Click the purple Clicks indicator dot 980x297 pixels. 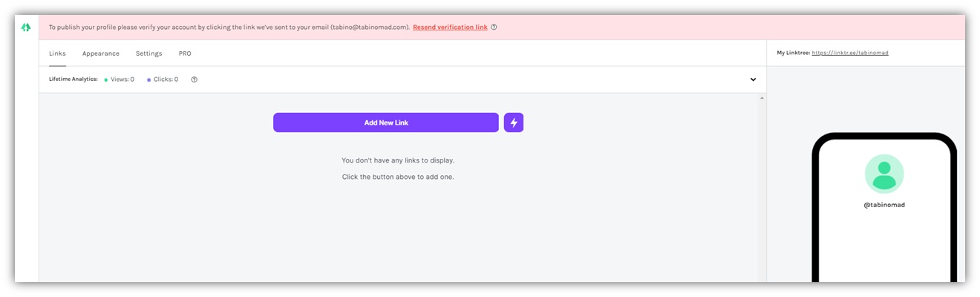click(x=149, y=79)
